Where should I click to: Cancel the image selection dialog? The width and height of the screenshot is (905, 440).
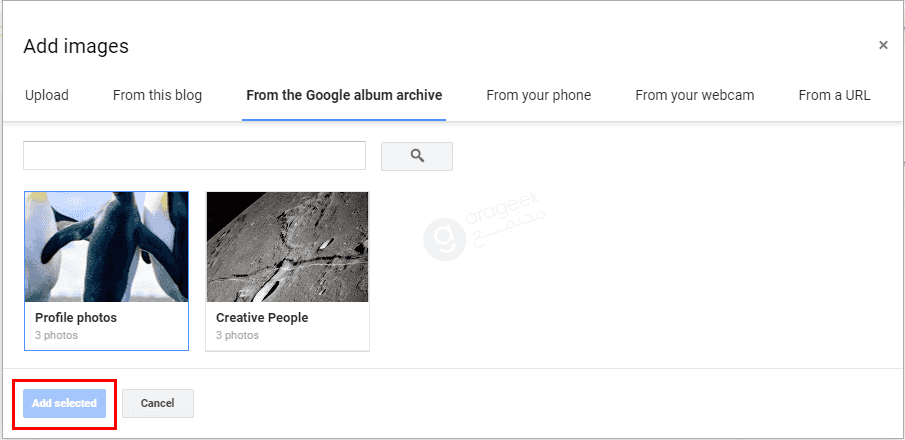pyautogui.click(x=158, y=403)
